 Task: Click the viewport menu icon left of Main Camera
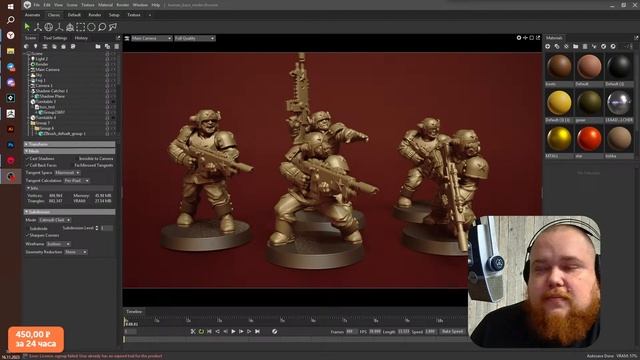(x=127, y=38)
